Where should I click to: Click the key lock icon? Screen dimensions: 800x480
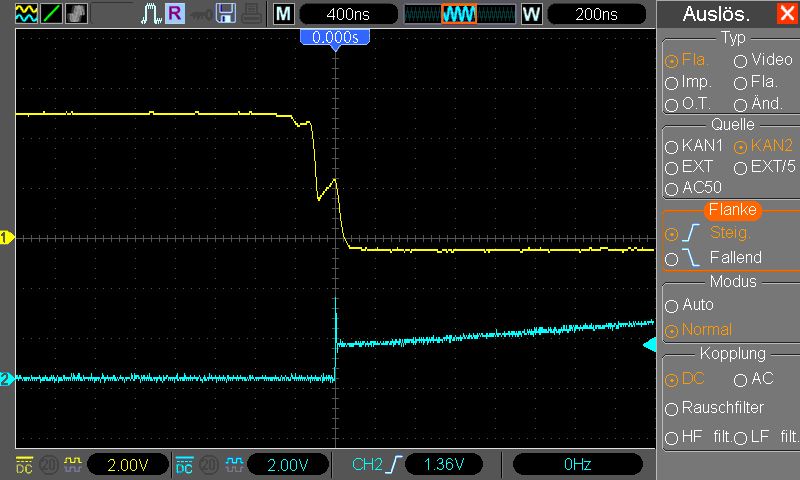[201, 15]
